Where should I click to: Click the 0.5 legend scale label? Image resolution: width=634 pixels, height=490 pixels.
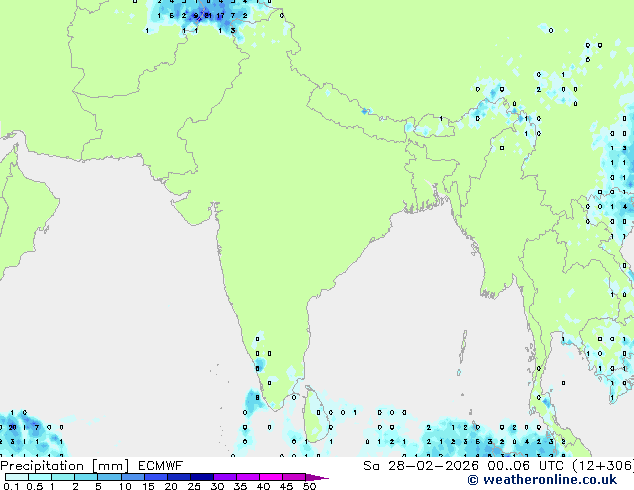point(35,486)
